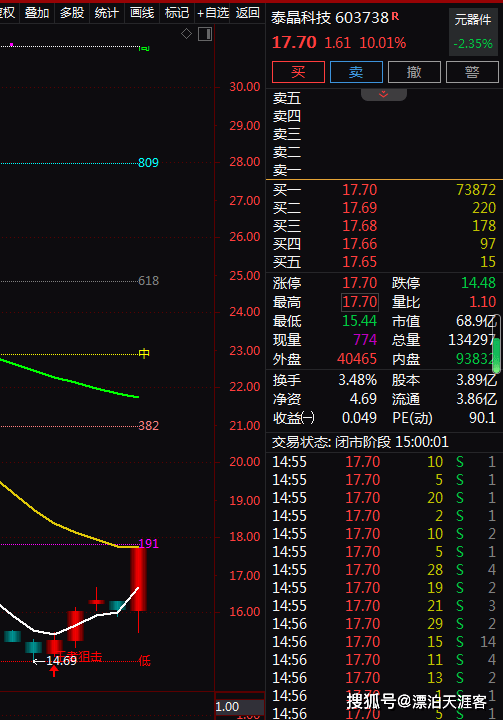Expand the sell order book chevron
Image resolution: width=503 pixels, height=720 pixels.
click(x=384, y=95)
